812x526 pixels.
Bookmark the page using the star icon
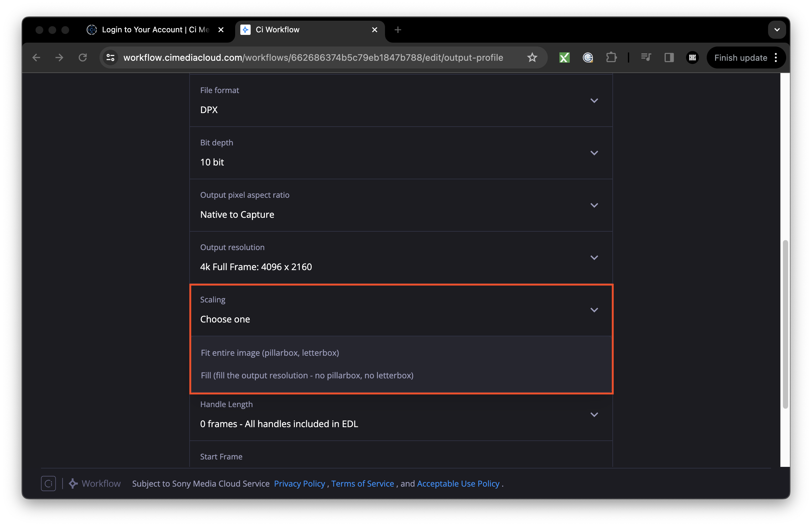pyautogui.click(x=532, y=57)
